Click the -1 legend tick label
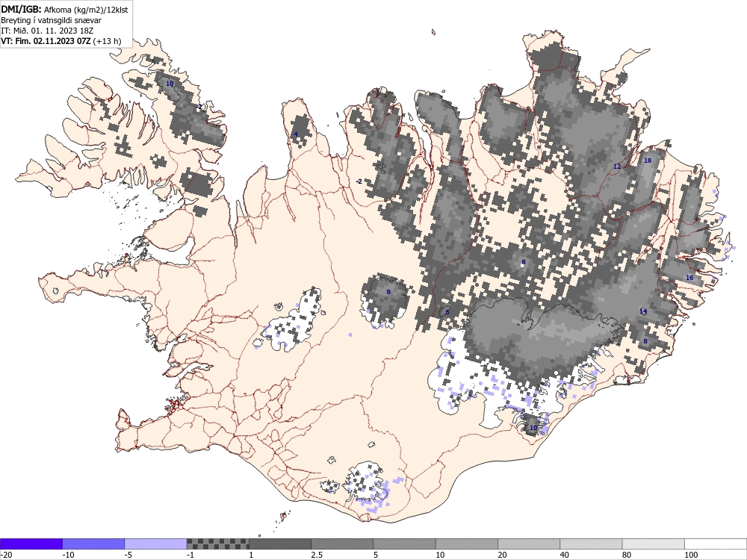Viewport: 747px width, 560px height. (190, 555)
